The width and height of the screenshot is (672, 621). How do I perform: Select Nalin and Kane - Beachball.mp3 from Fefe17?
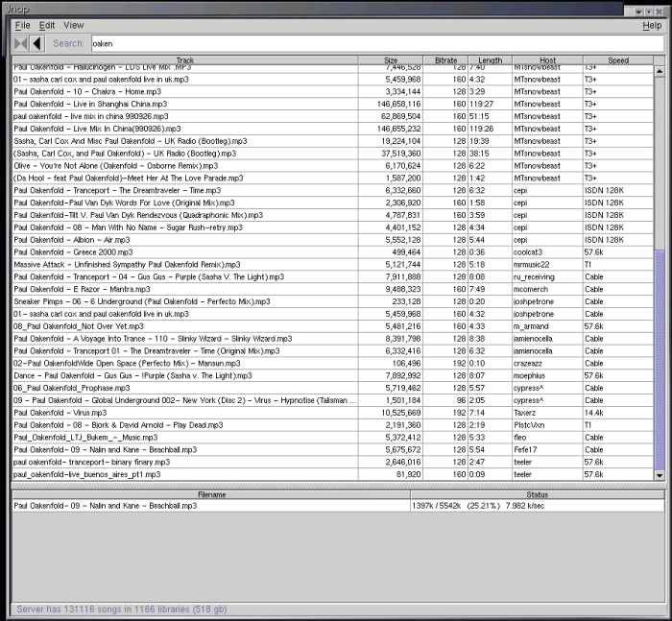pos(333,450)
